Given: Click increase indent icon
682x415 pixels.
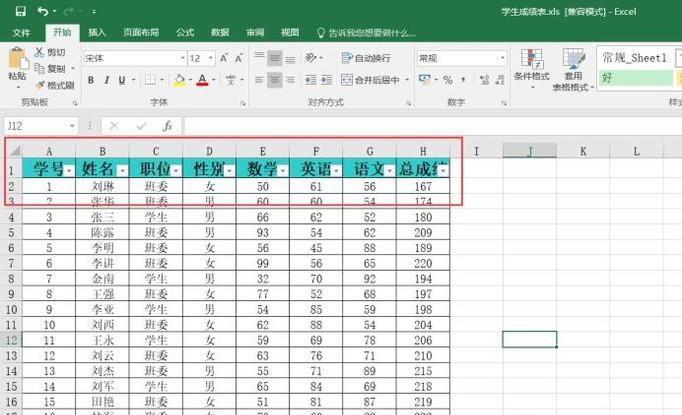Looking at the screenshot, I should pyautogui.click(x=326, y=80).
